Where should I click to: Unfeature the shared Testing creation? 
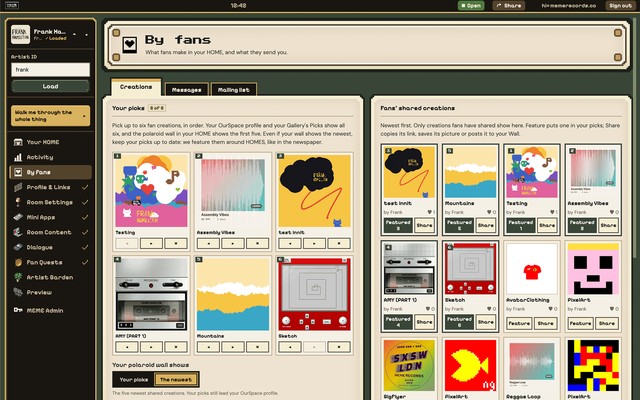click(520, 225)
